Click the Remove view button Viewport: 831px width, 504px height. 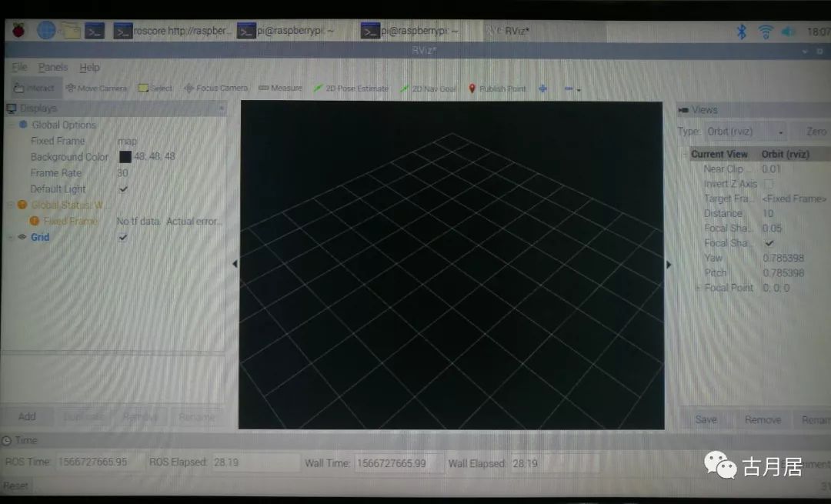click(x=763, y=419)
